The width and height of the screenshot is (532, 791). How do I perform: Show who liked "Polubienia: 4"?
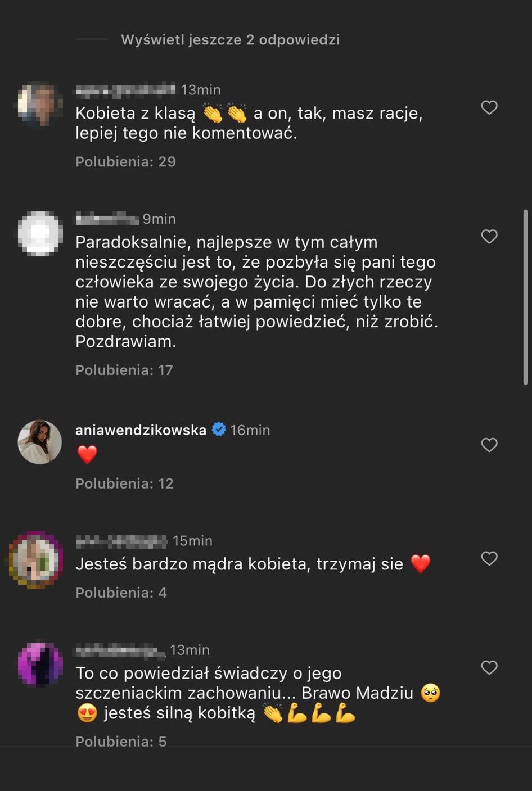coord(121,593)
